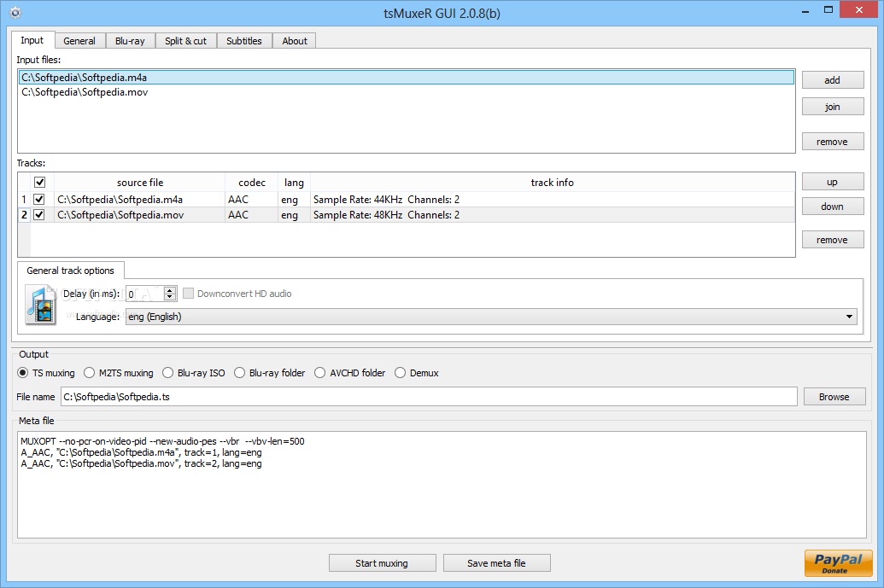The width and height of the screenshot is (884, 588).
Task: Select track row 1 Softpedia.m4a source file
Action: [x=139, y=200]
